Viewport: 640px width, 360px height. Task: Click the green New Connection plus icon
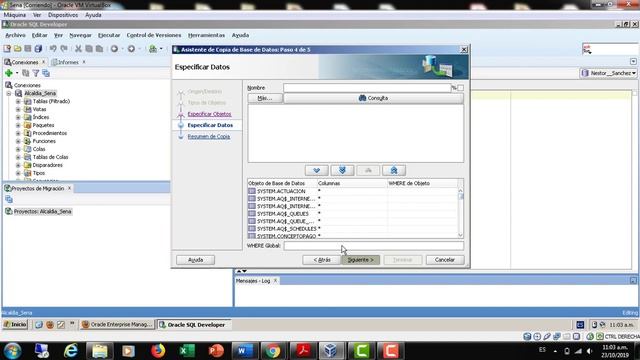point(9,73)
